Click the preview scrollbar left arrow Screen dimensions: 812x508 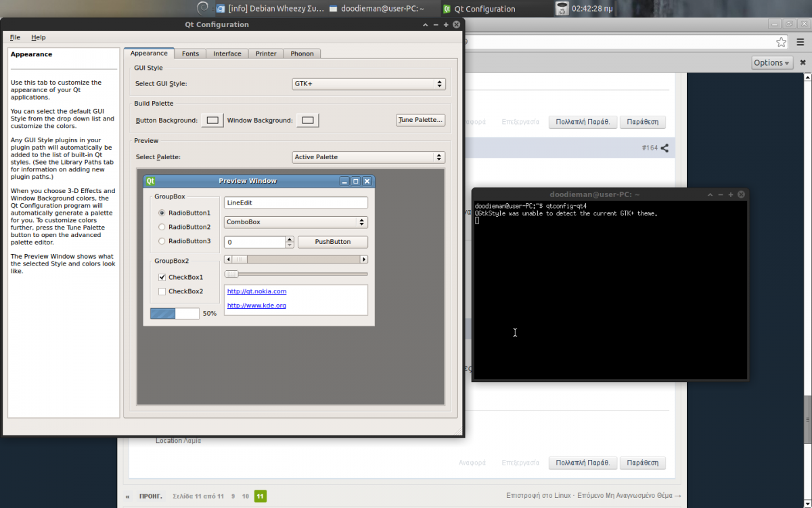(228, 259)
